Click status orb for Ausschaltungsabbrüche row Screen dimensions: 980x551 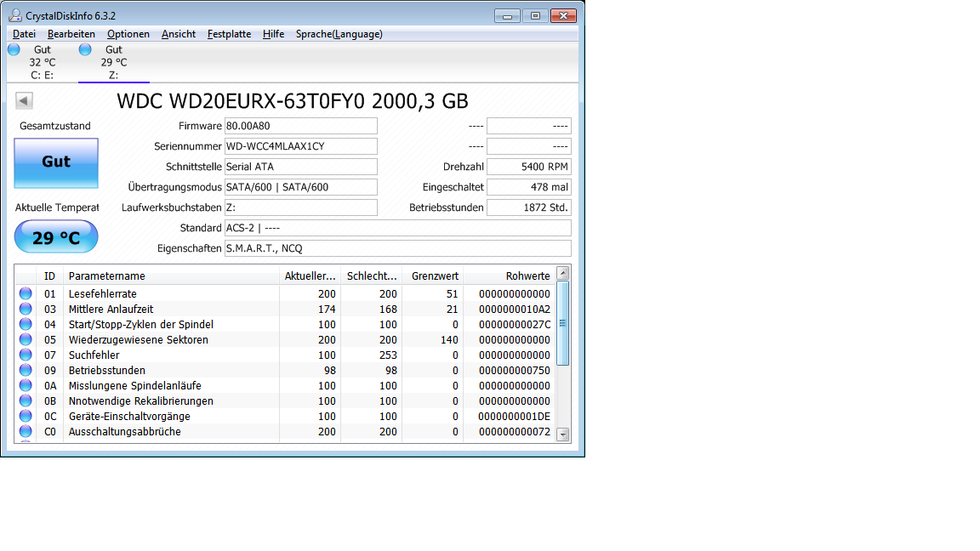tap(26, 431)
